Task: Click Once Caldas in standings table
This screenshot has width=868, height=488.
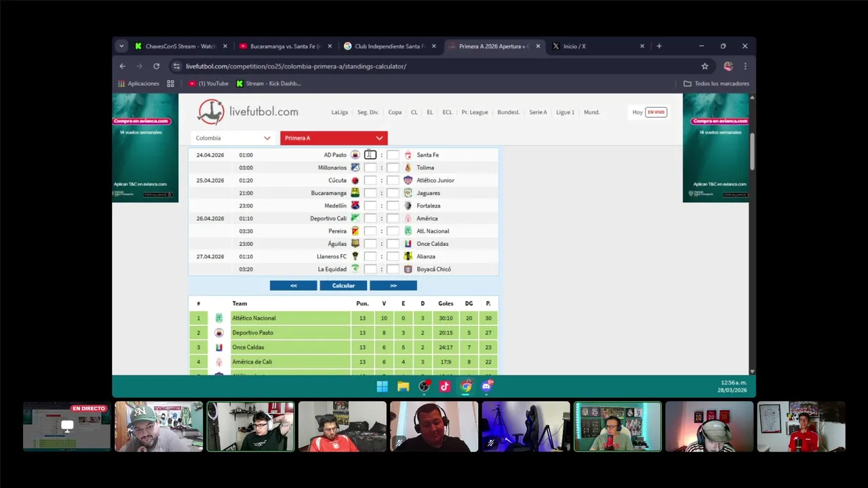Action: point(248,348)
